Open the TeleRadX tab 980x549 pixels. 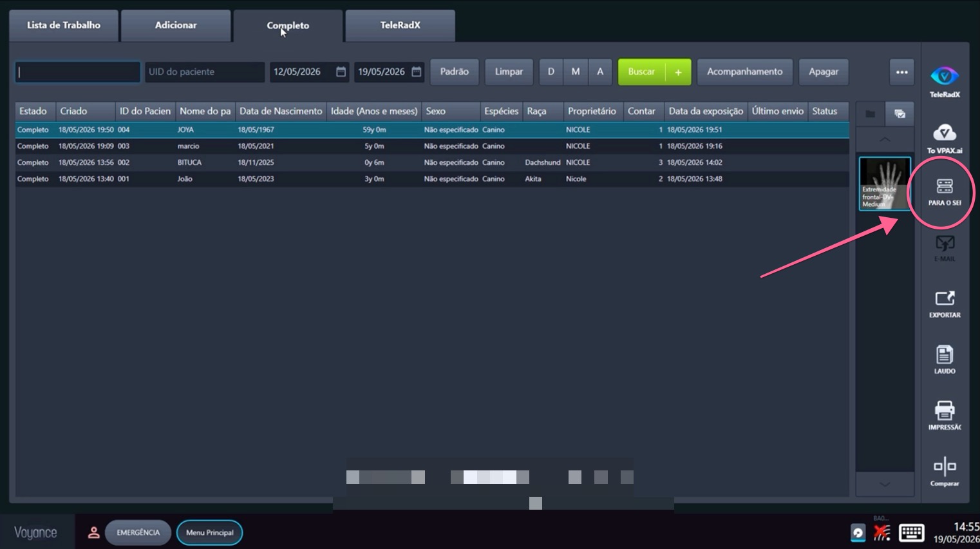click(400, 26)
